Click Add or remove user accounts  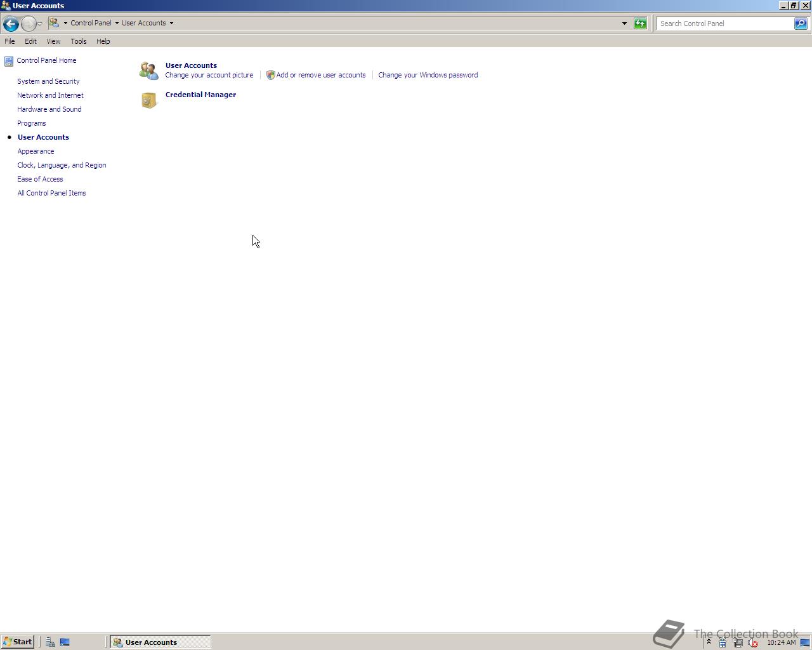[321, 75]
